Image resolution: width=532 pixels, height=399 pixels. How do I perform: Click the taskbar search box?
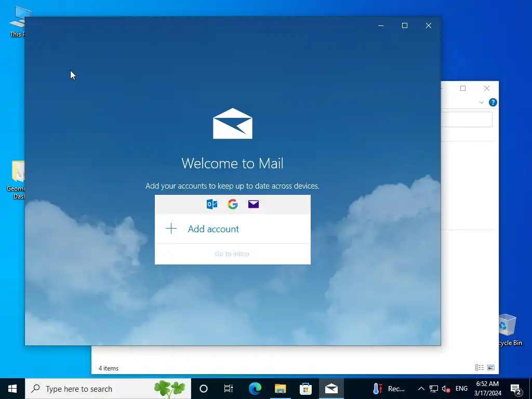(108, 389)
